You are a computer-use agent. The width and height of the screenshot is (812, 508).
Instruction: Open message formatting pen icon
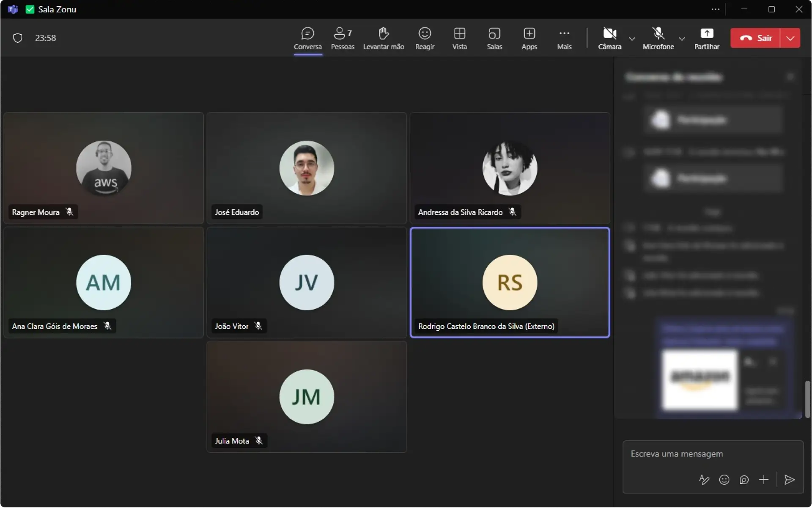point(704,480)
